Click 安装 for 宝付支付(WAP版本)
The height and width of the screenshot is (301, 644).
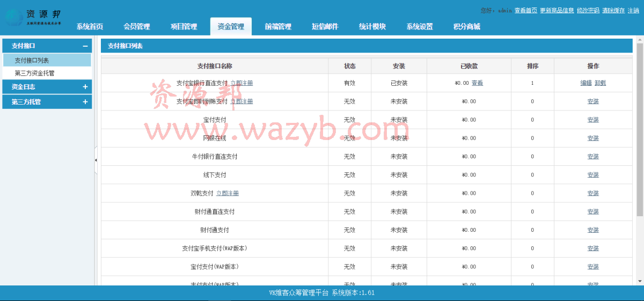[x=593, y=267]
